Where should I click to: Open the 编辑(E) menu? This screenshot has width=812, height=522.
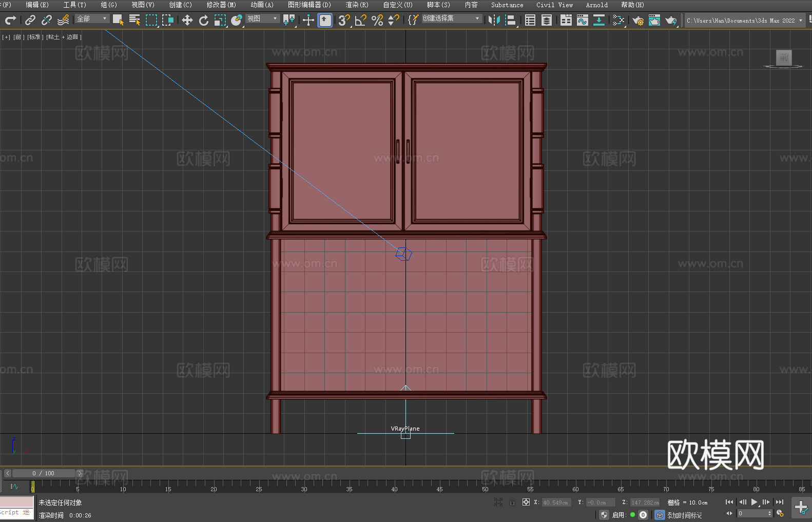pyautogui.click(x=37, y=5)
